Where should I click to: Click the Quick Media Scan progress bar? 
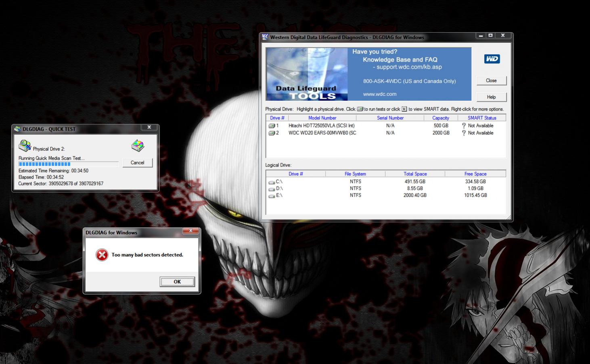(69, 164)
